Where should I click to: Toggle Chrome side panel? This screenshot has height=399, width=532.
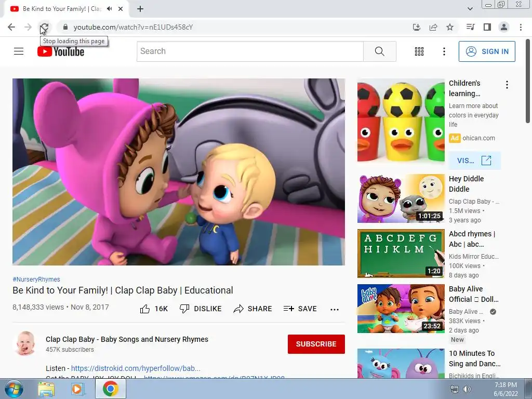click(487, 27)
